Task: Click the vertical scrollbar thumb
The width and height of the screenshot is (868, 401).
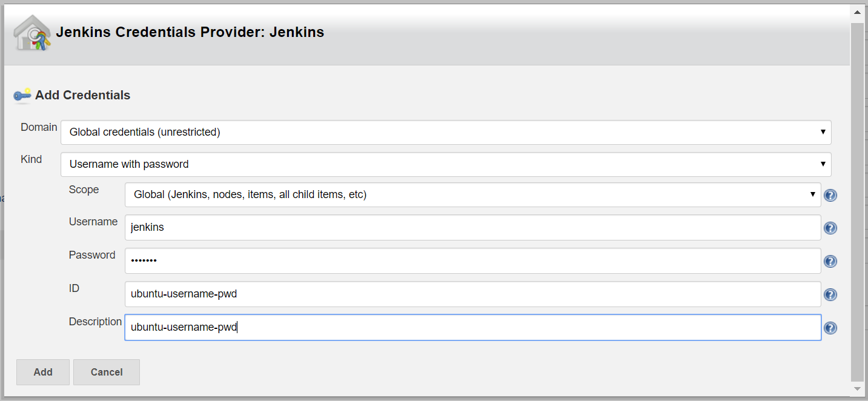Action: coord(857,200)
